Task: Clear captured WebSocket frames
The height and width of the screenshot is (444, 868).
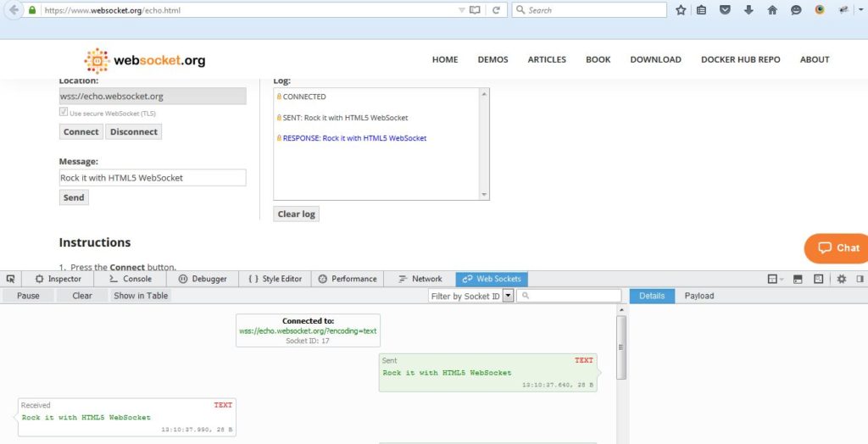Action: click(x=82, y=296)
